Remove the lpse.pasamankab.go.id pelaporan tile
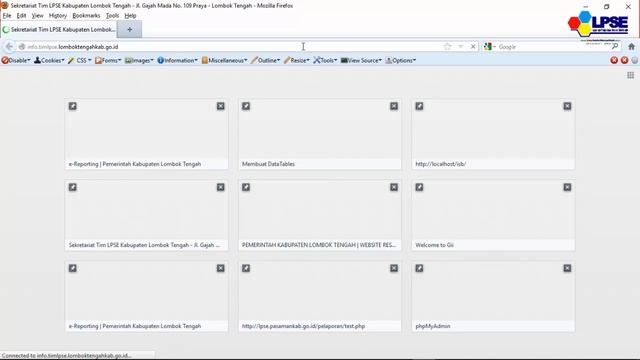This screenshot has height=360, width=640. click(394, 268)
